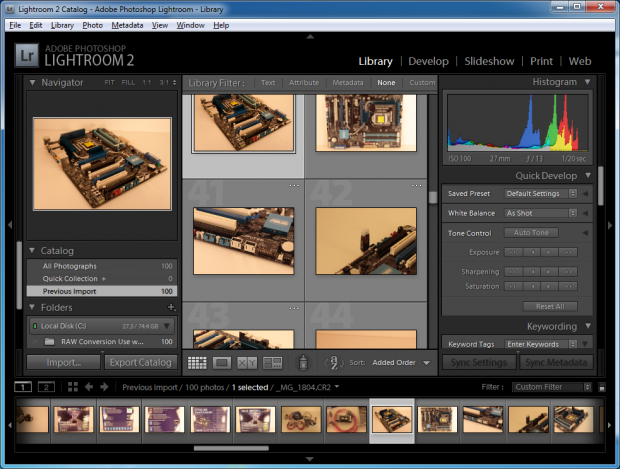620x469 pixels.
Task: Expand the Local Disk (C:) volume
Action: point(167,326)
